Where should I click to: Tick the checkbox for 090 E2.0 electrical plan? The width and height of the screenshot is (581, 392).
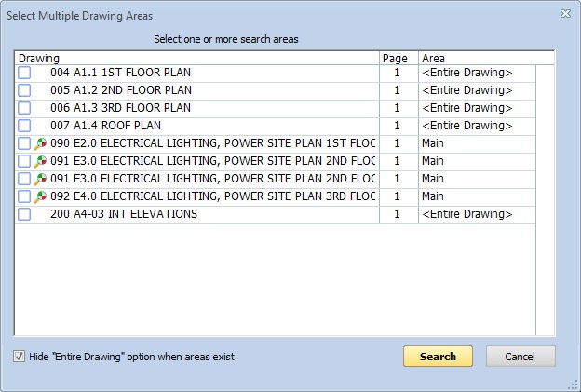tap(24, 143)
